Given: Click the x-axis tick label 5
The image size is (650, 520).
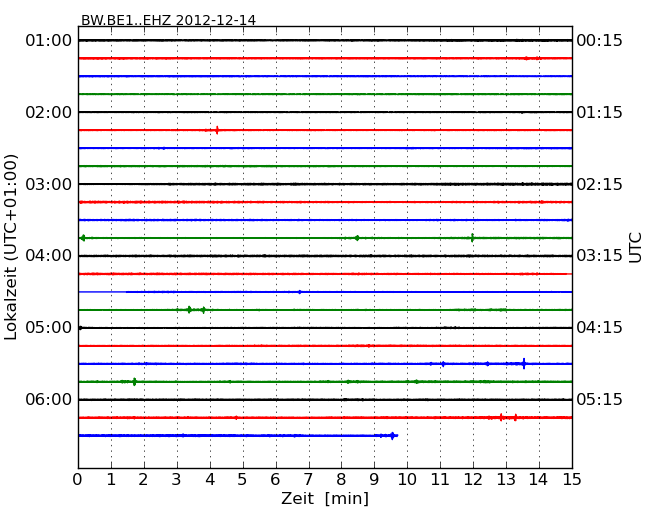Looking at the screenshot, I should [242, 479].
